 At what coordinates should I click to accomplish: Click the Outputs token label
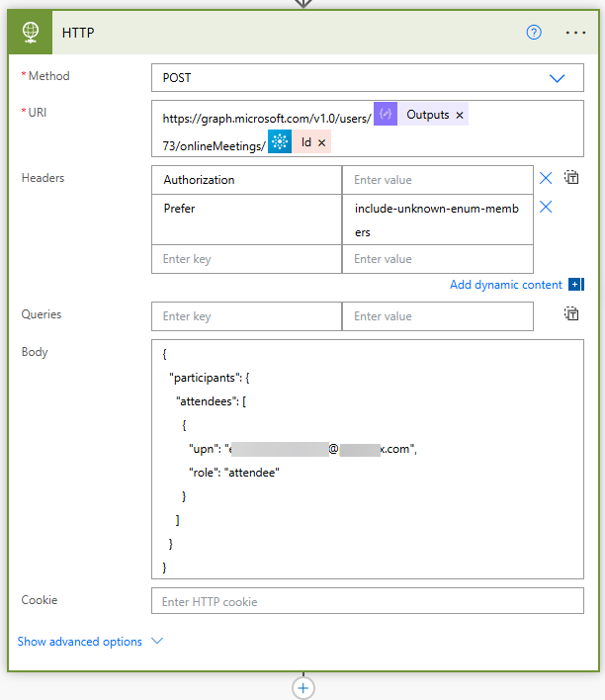tap(428, 115)
